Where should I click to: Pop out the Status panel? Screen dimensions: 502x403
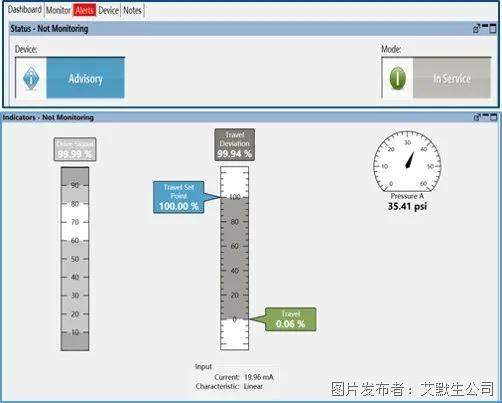[x=476, y=29]
